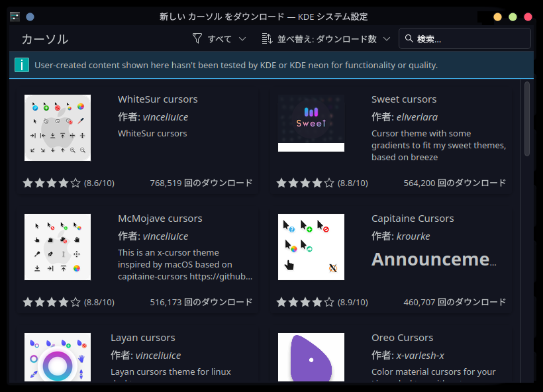The height and width of the screenshot is (392, 543).
Task: Select the McMojave cursors title
Action: [160, 219]
